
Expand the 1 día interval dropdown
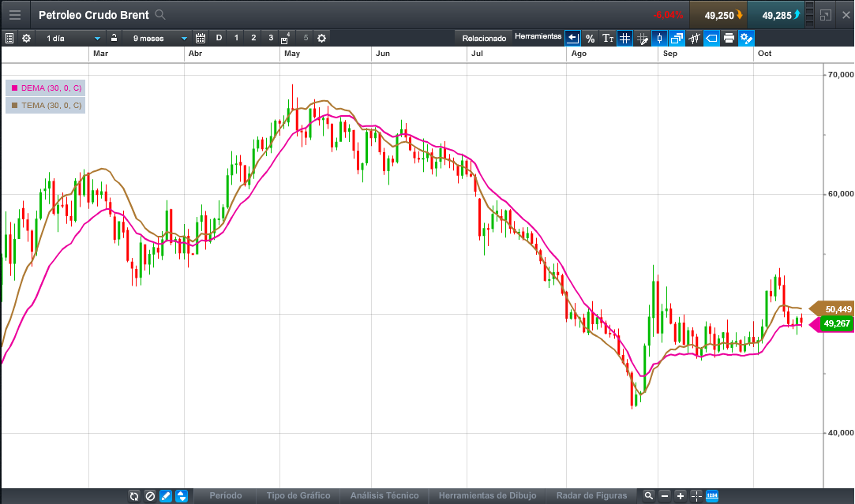pyautogui.click(x=97, y=38)
